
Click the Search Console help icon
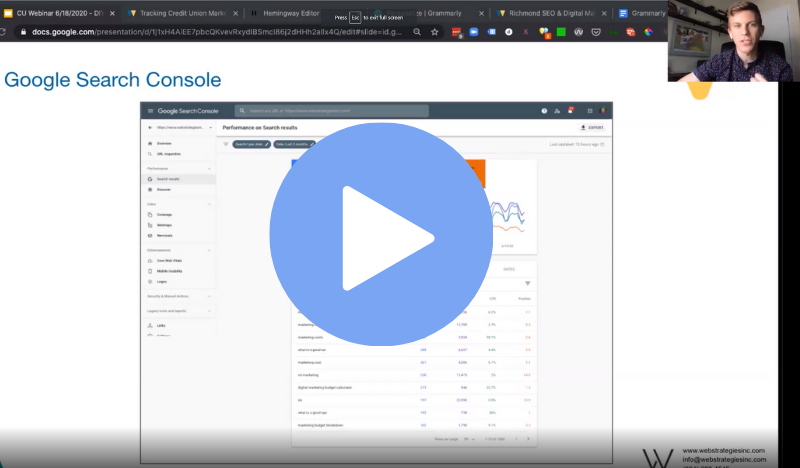[x=544, y=111]
